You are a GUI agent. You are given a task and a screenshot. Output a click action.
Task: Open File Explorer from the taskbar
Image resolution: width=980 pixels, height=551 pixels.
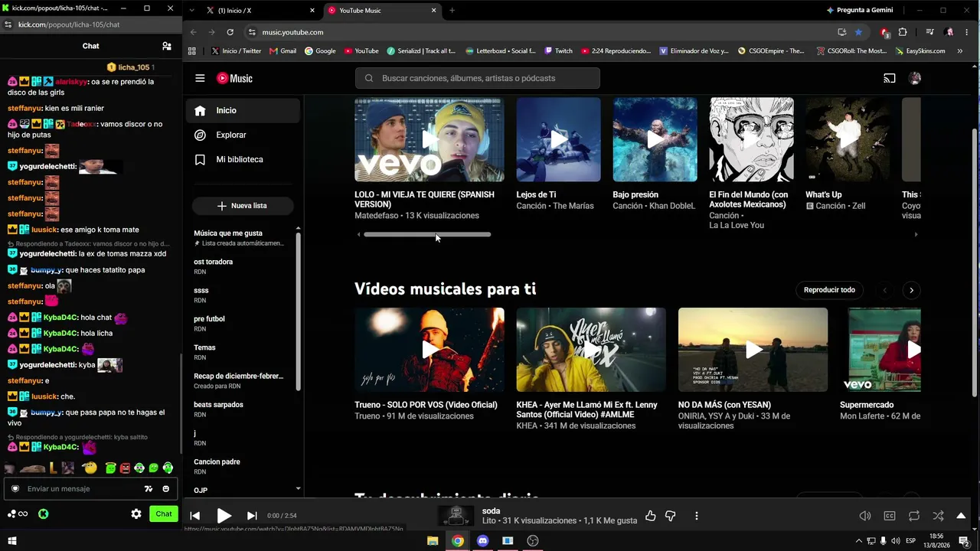pos(433,541)
